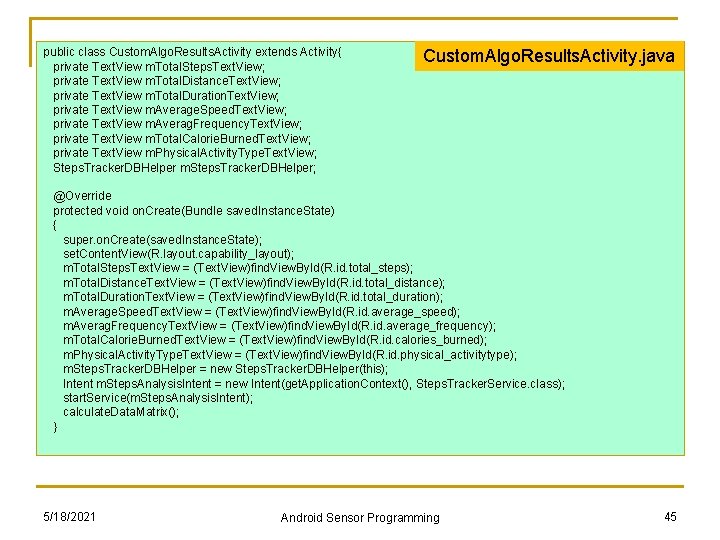
Task: Select 'private TextView mPhysicalActivityTypeTextView;' line
Action: (x=185, y=153)
